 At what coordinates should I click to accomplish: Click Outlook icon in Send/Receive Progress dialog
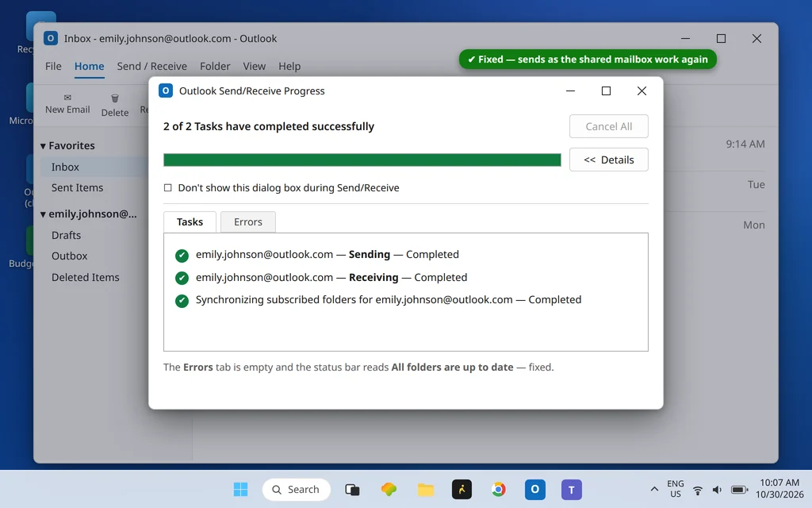[x=166, y=90]
